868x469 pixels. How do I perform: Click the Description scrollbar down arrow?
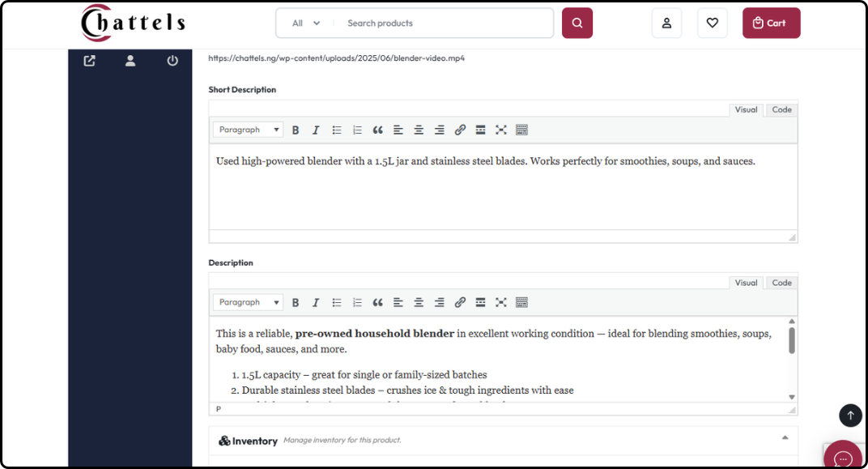[792, 397]
